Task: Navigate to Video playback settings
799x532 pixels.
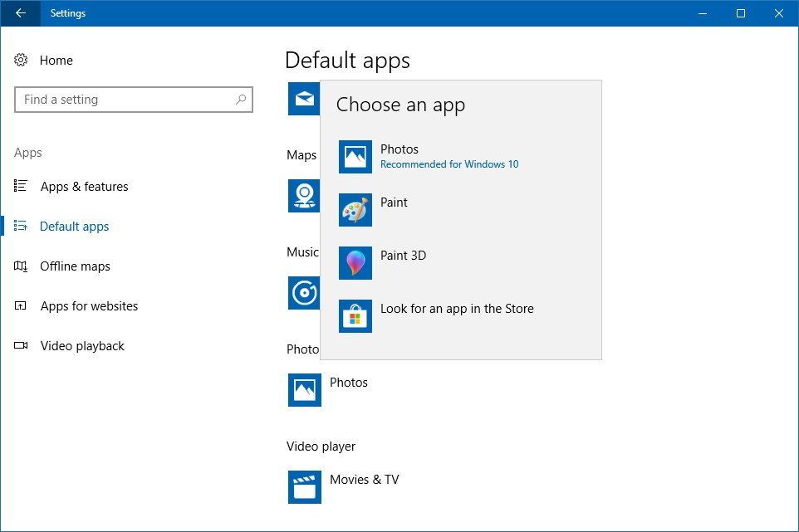Action: [x=81, y=346]
